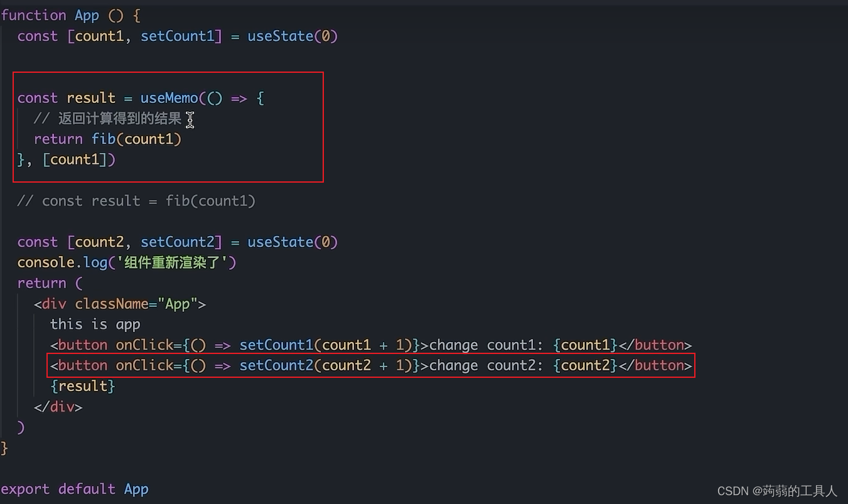
Task: Click 'useState(0)' on the count2 line
Action: coord(293,242)
